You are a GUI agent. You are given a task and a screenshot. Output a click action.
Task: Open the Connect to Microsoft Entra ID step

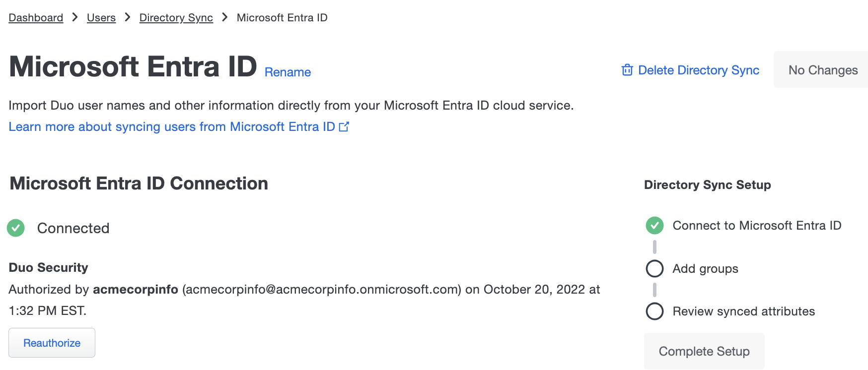[x=756, y=225]
